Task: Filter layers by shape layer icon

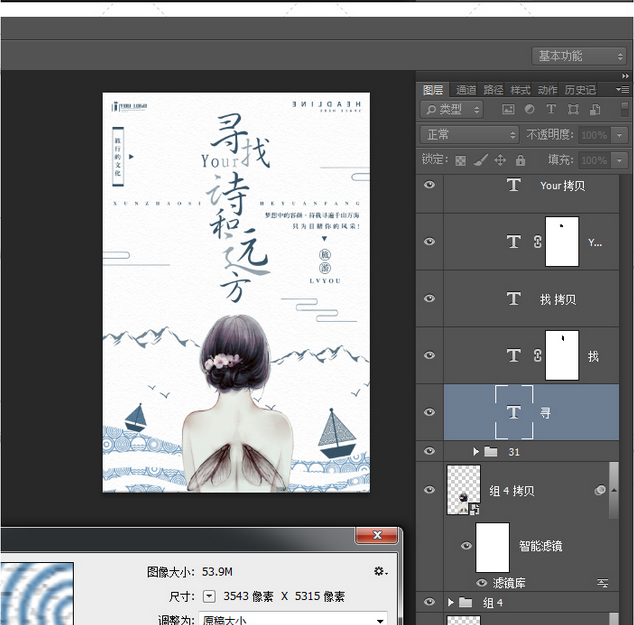Action: click(573, 109)
